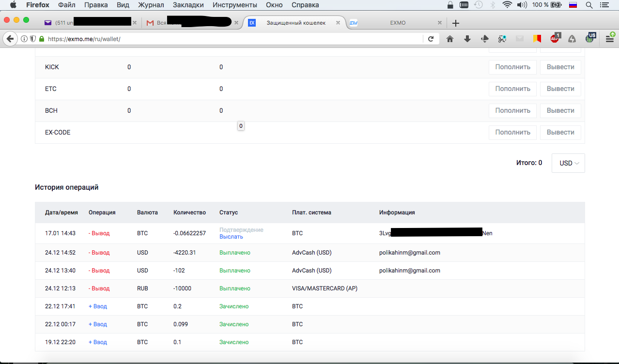Open the Firefox downloads arrow
619x364 pixels.
point(467,39)
